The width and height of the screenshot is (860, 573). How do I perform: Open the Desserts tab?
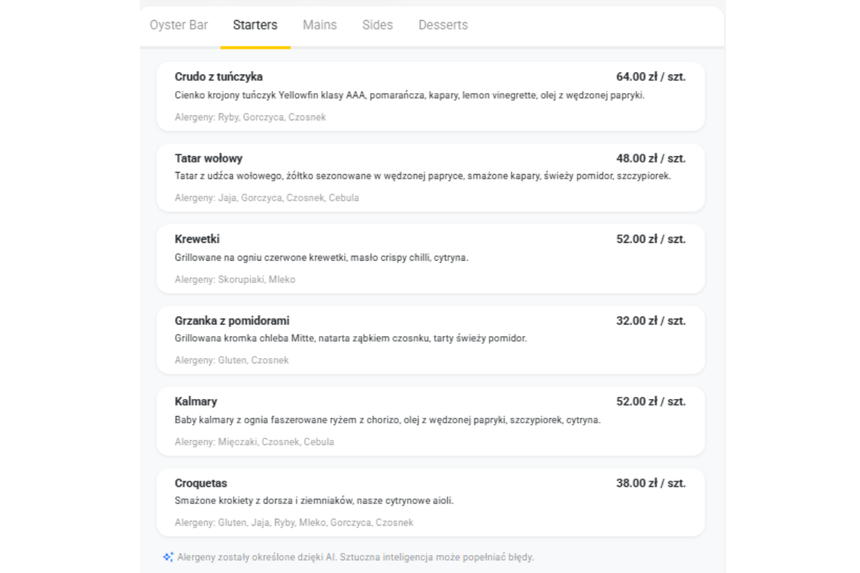443,25
